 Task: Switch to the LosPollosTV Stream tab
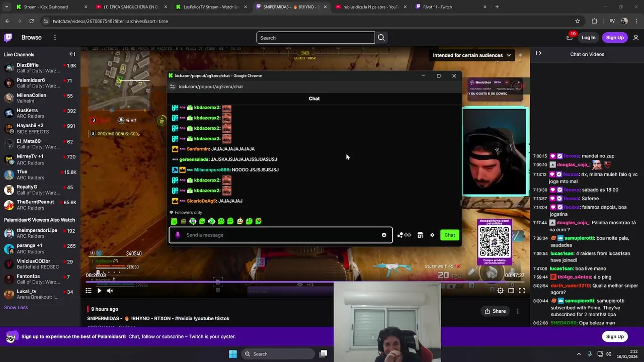tap(212, 7)
